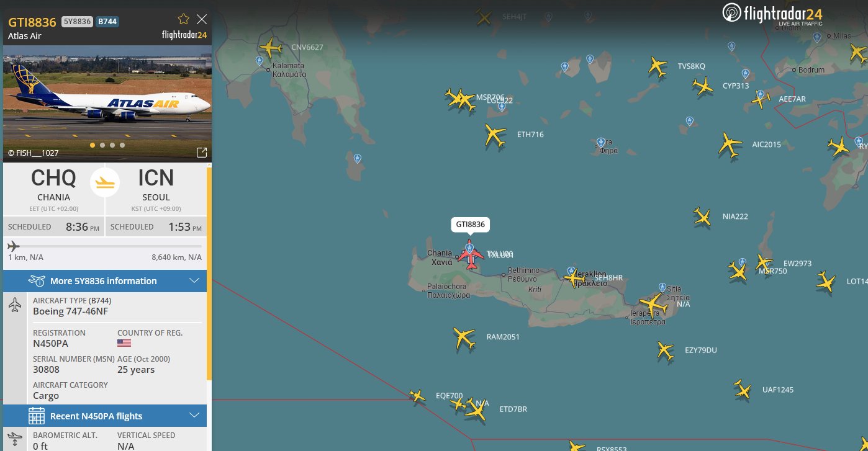
Task: Open the Flightradar24 logo link
Action: [773, 14]
